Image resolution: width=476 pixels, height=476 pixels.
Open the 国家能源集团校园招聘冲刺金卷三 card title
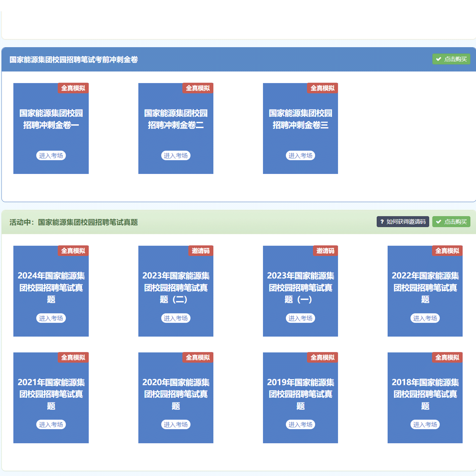[x=300, y=119]
